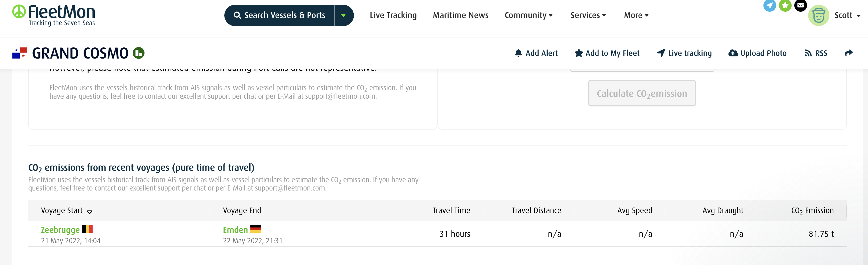Click the share arrow icon
This screenshot has width=868, height=265.
pyautogui.click(x=849, y=53)
